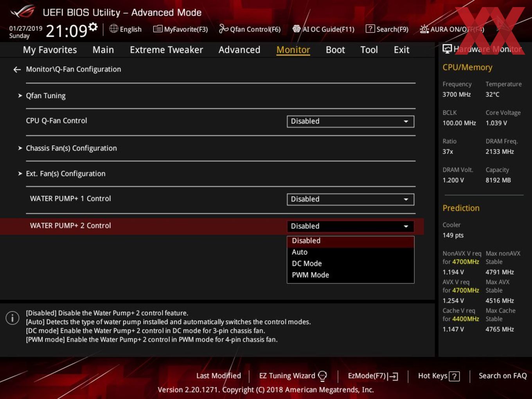Select PWM Mode option in list
This screenshot has width=532, height=399.
tap(350, 275)
